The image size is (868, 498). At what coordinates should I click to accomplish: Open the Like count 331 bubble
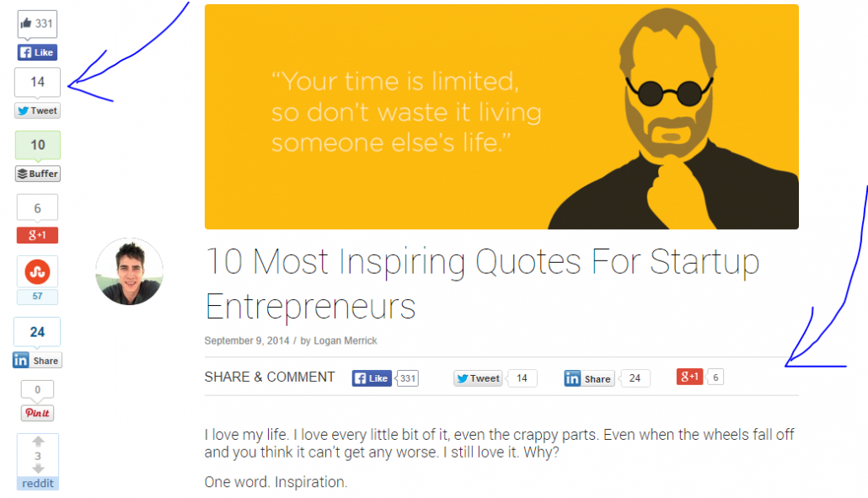[x=408, y=378]
